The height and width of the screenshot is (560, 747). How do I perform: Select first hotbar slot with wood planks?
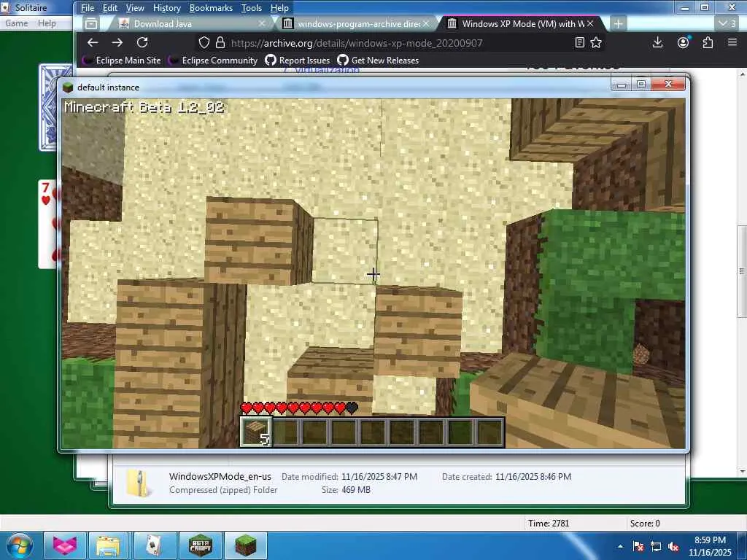256,432
